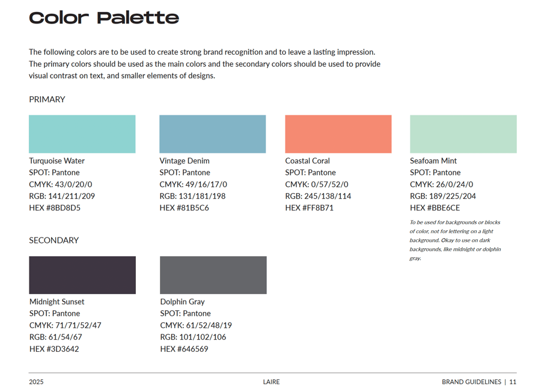The image size is (541, 392).
Task: Select the Vintage Denim color block
Action: pos(212,134)
